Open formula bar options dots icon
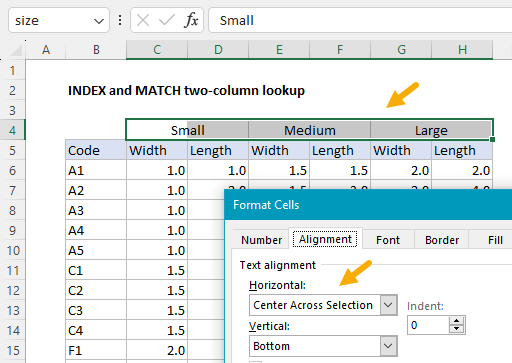512x363 pixels. point(120,20)
